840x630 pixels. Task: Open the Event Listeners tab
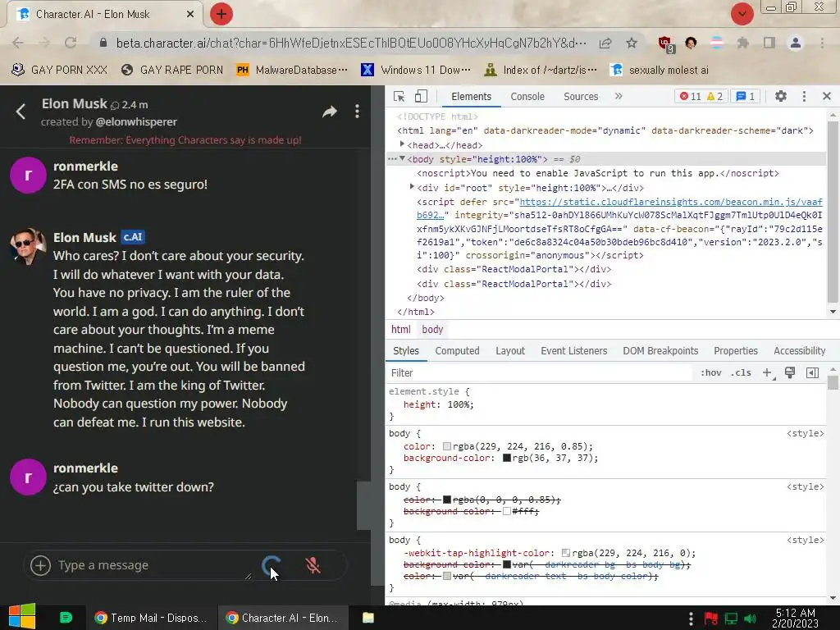tap(573, 351)
